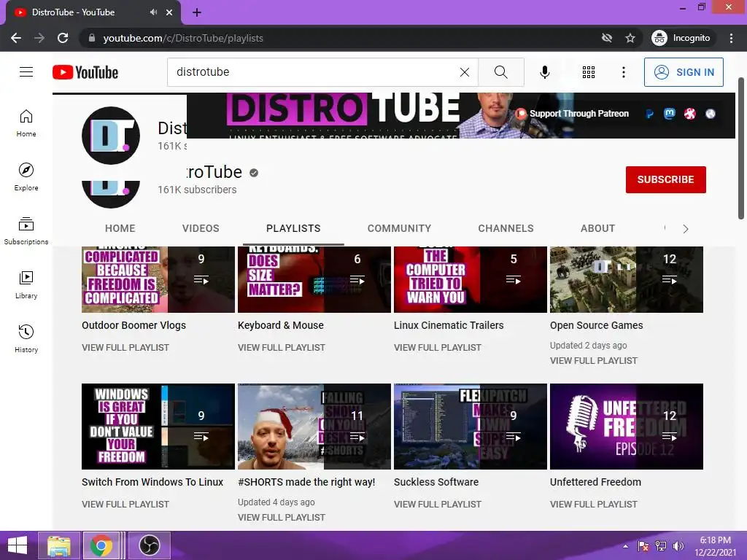Open the Outdoor Boomer Vlogs playlist thumbnail

click(158, 279)
